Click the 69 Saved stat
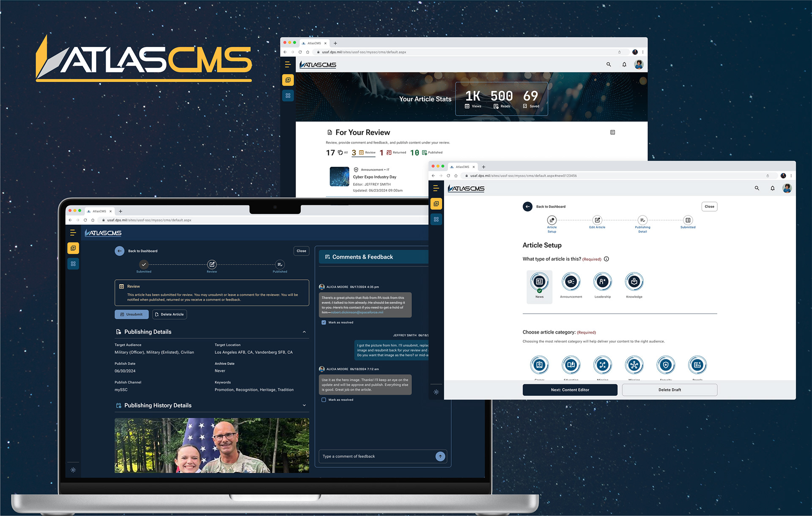The height and width of the screenshot is (516, 812). tap(531, 99)
